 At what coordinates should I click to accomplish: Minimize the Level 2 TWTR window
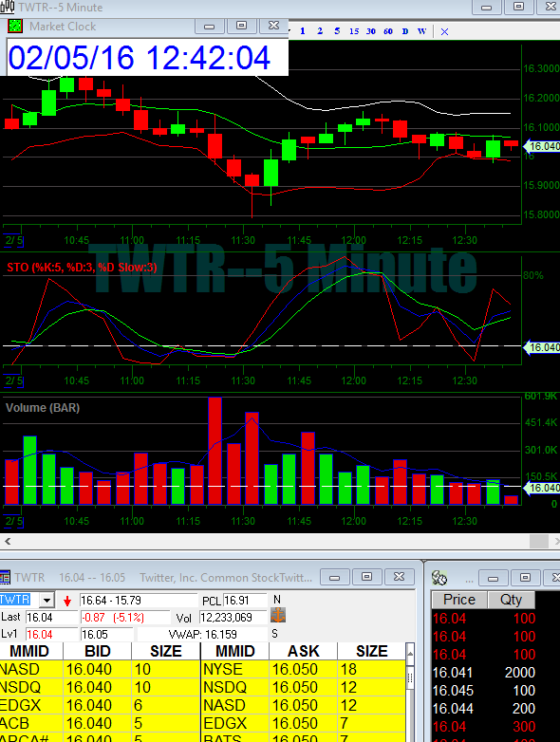tap(335, 577)
